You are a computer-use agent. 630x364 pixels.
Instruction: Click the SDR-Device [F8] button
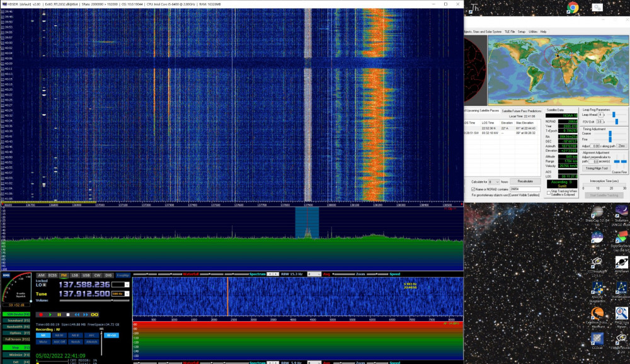[16, 314]
